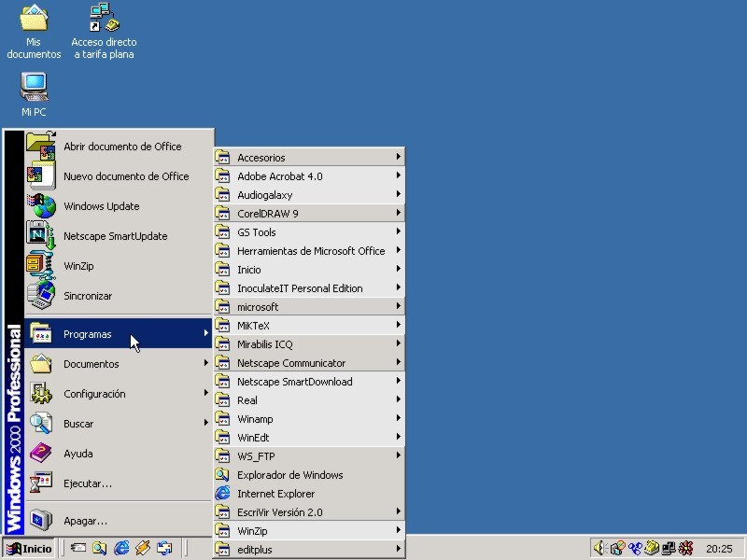Screen dimensions: 747x560
Task: Launch Internet Explorer from quick launch
Action: click(121, 548)
